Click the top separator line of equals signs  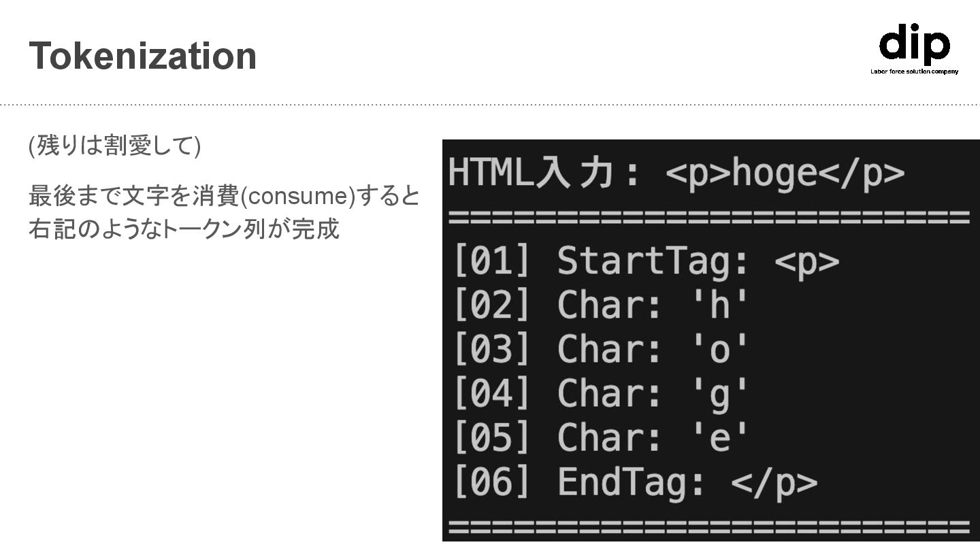709,218
